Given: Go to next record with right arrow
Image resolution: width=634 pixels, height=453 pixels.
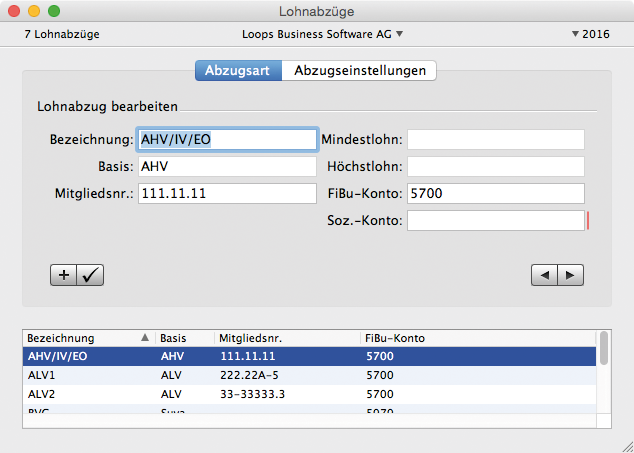Looking at the screenshot, I should (570, 275).
